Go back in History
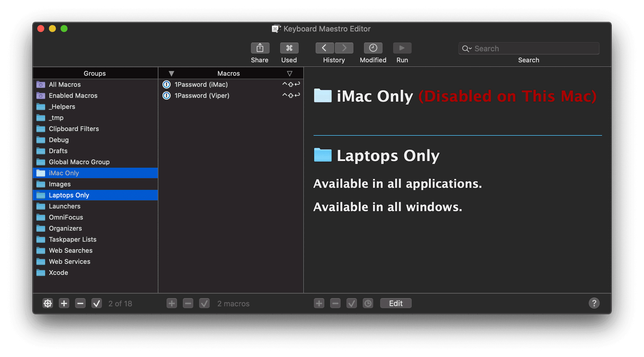This screenshot has height=357, width=644. coord(324,48)
